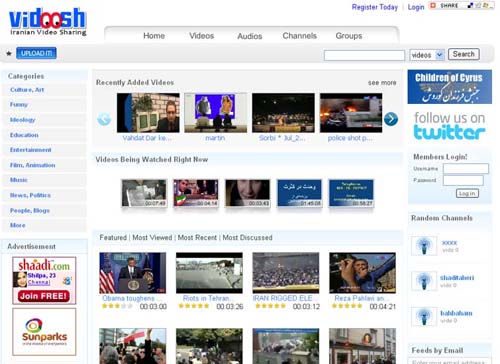The width and height of the screenshot is (500, 364).
Task: Click the next arrow in Recently Added Videos
Action: pos(391,119)
